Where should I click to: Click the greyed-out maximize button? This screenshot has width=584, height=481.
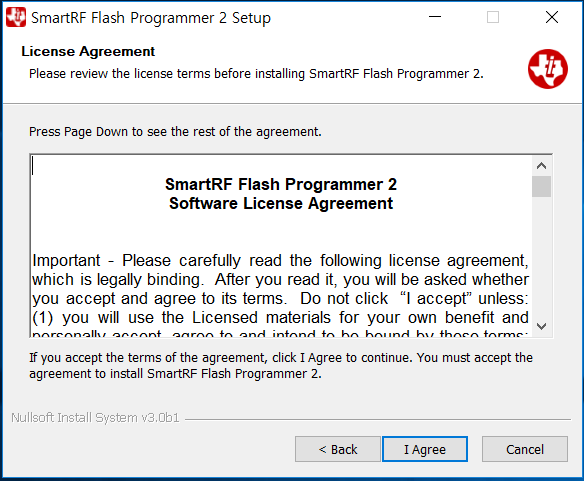click(x=493, y=17)
